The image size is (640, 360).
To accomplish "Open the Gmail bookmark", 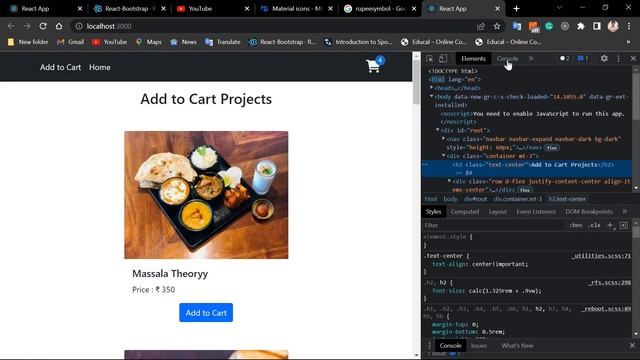I will [x=71, y=42].
